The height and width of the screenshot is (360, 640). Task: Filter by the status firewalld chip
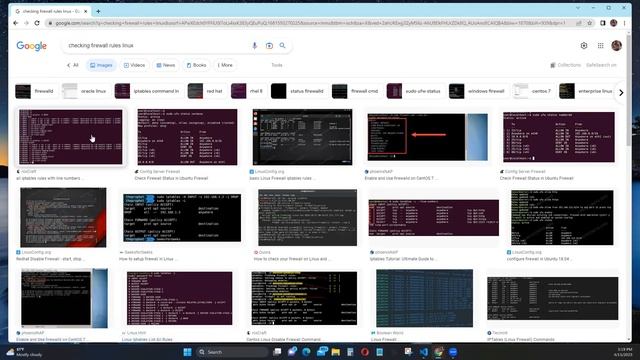coord(298,91)
